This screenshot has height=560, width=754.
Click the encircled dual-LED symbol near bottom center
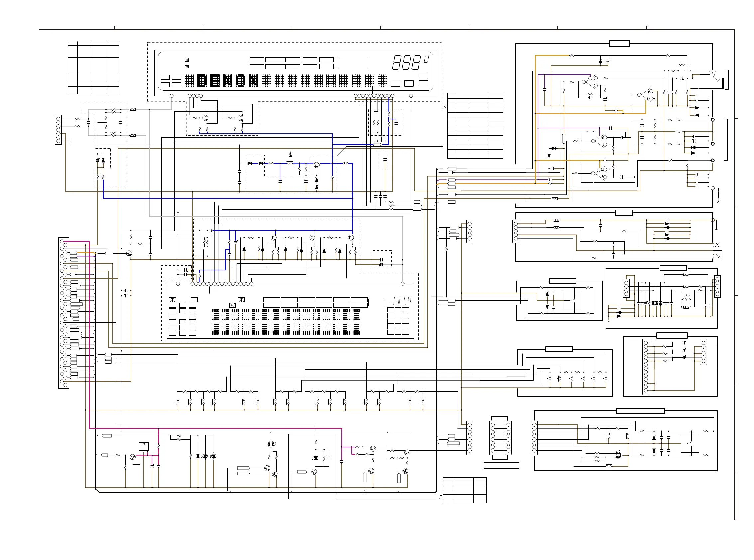click(x=270, y=444)
